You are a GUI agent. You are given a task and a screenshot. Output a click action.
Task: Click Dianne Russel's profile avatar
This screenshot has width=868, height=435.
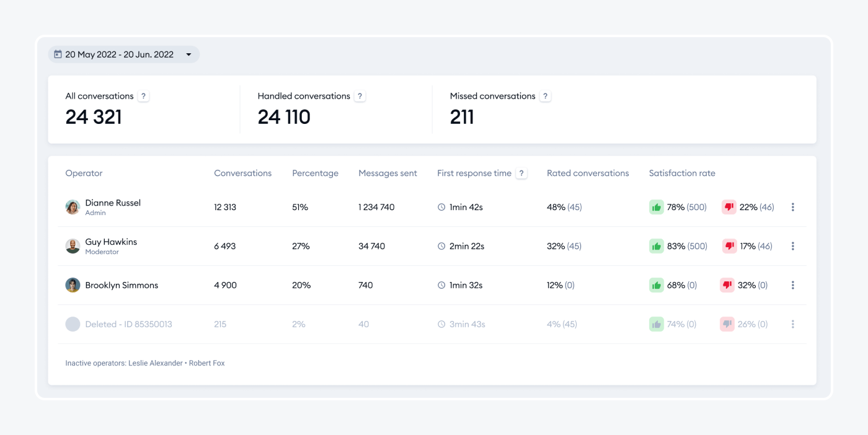click(73, 206)
